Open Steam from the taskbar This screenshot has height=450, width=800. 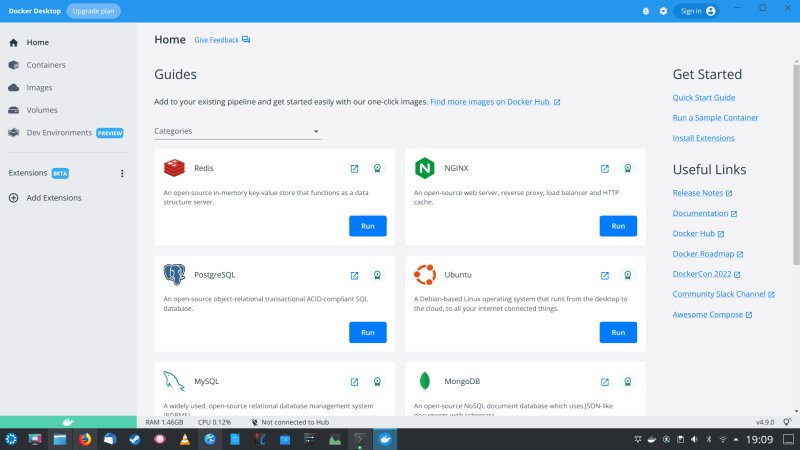(x=135, y=439)
